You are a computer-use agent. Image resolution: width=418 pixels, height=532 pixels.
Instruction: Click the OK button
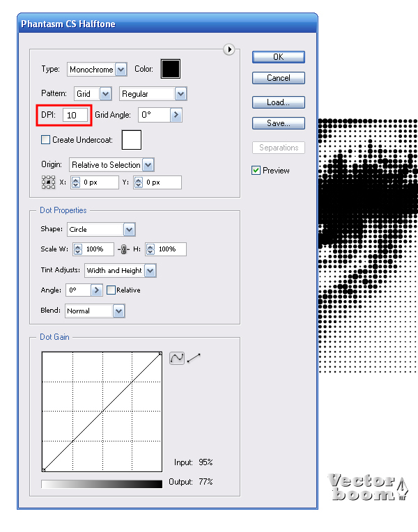279,57
